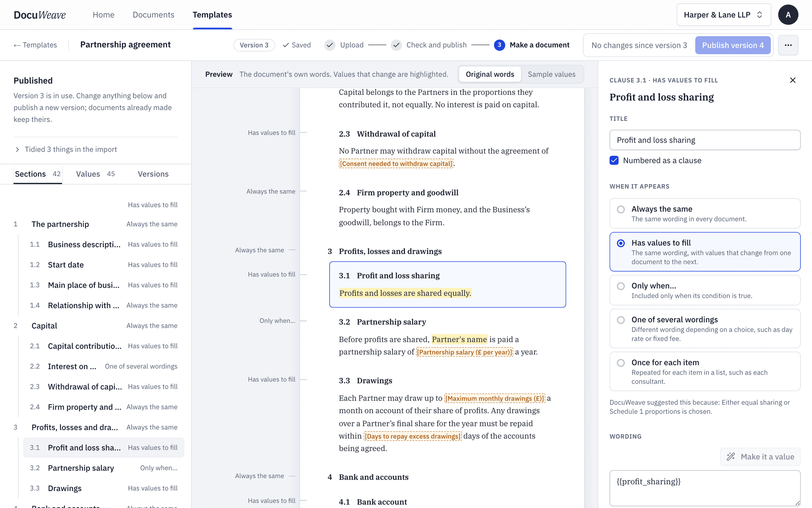Click into the Title input field
The height and width of the screenshot is (508, 812).
705,140
